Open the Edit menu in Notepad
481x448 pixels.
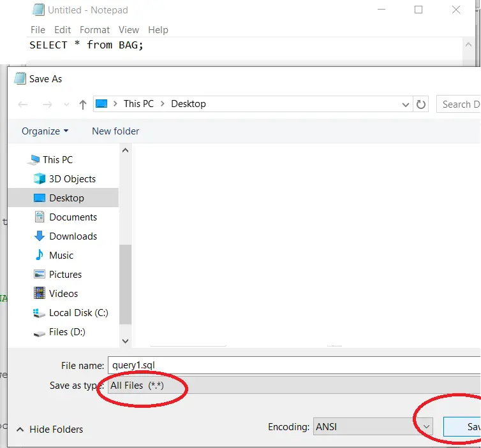click(63, 30)
